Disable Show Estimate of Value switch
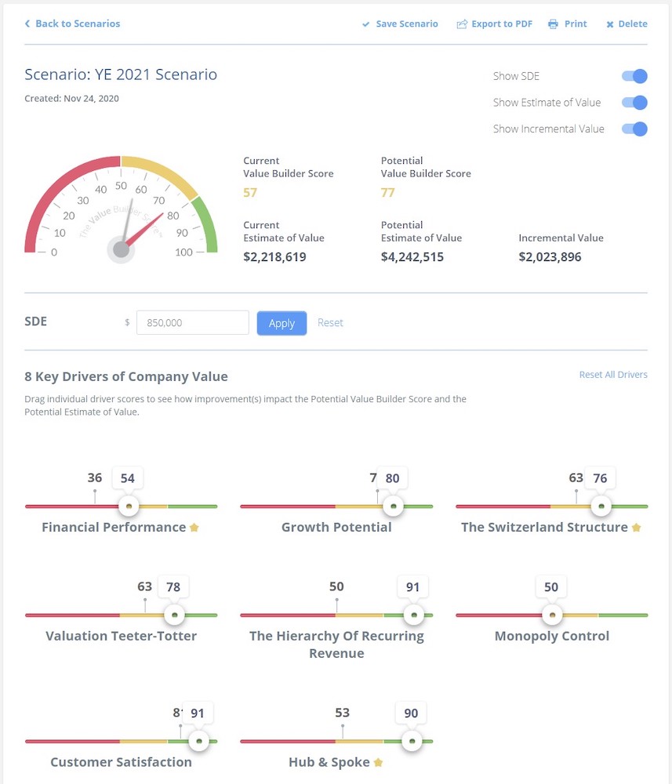Viewport: 672px width, 784px height. coord(634,103)
